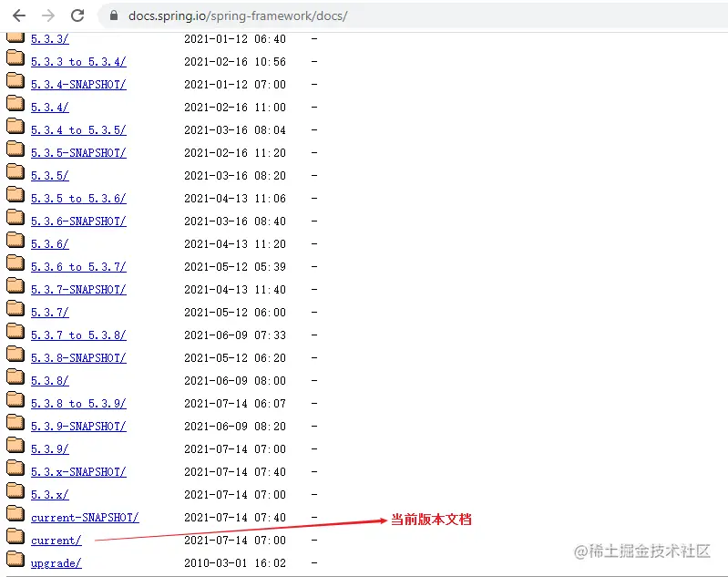The height and width of the screenshot is (577, 728).
Task: Click the folder icon beside 5.3.4 to 5.3.5/
Action: (x=15, y=126)
